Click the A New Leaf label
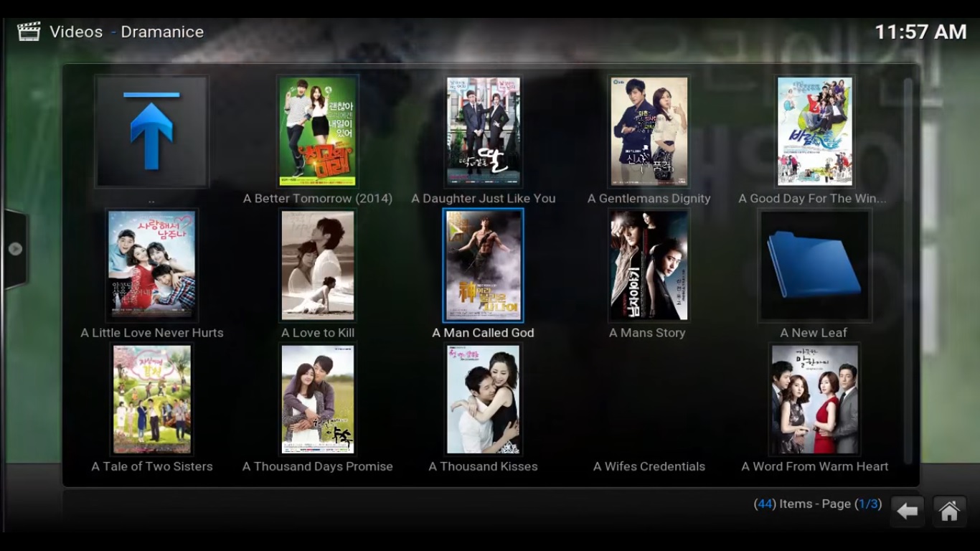 pos(814,333)
